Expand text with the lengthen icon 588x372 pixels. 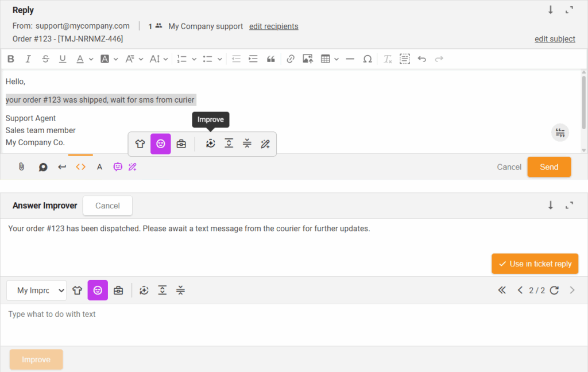click(x=229, y=144)
